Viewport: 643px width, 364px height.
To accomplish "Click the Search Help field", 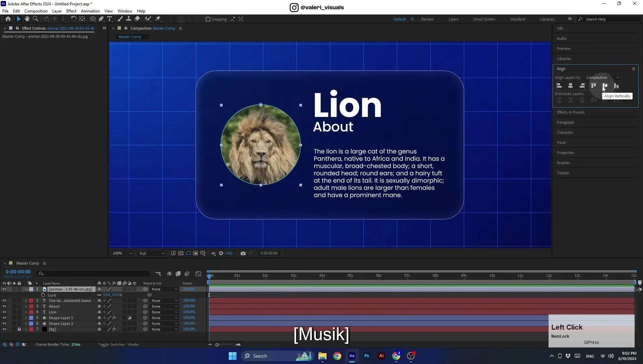I will [x=609, y=19].
